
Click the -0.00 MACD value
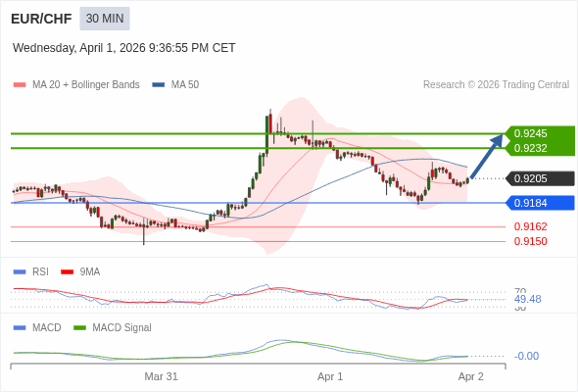(x=526, y=356)
